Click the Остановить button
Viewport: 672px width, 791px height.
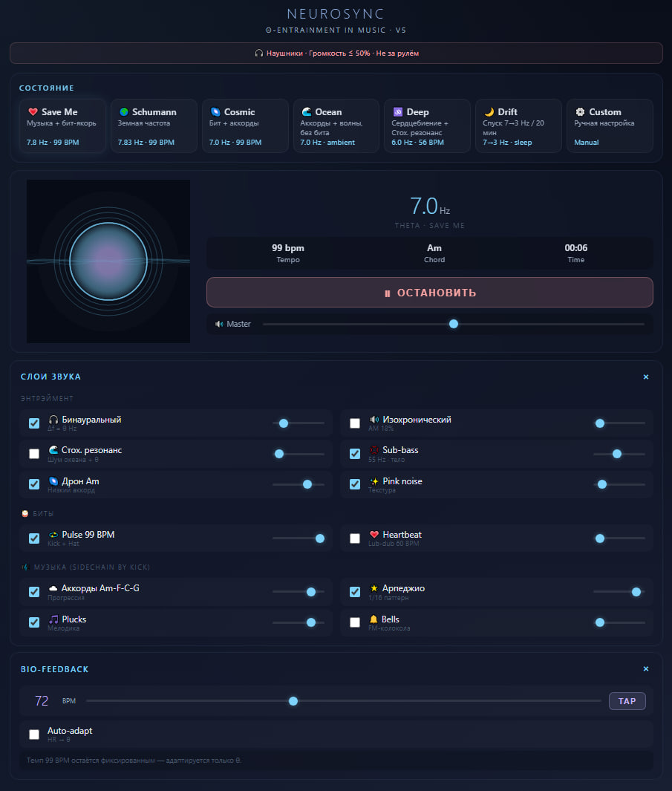(430, 292)
